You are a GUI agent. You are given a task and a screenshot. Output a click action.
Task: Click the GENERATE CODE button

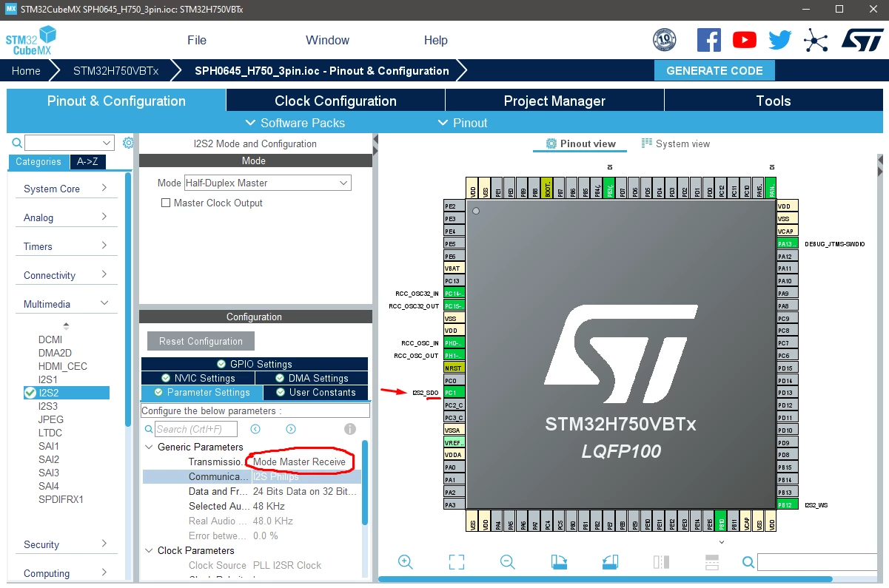point(714,71)
